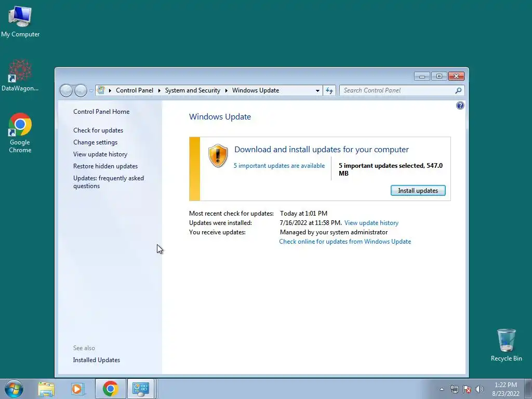Image resolution: width=532 pixels, height=399 pixels.
Task: Click the Install updates button
Action: coord(418,190)
